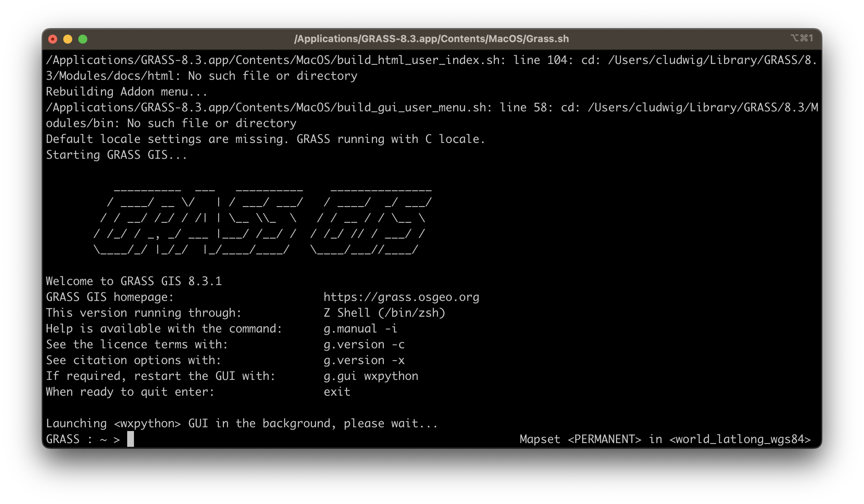Click the 'GRASS GIS homepage:' label

click(x=110, y=297)
